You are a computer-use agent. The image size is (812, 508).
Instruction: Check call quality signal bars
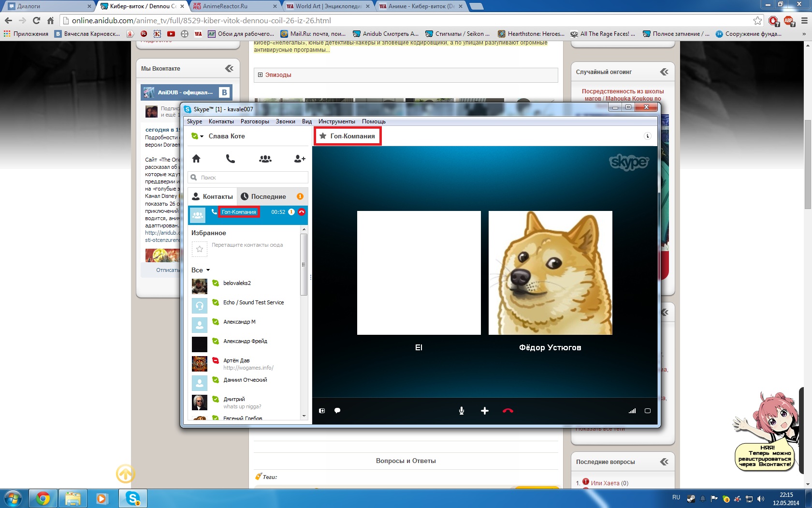[632, 411]
